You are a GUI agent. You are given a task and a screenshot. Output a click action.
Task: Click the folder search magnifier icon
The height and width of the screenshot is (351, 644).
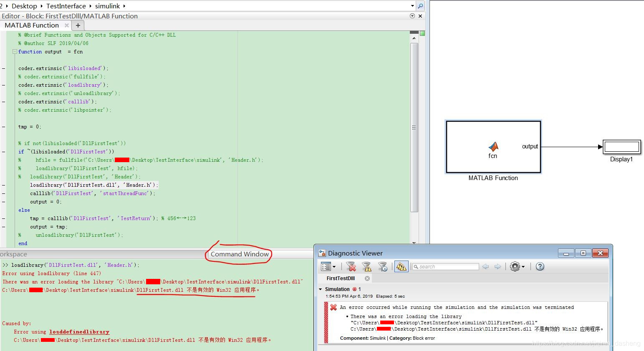(420, 6)
